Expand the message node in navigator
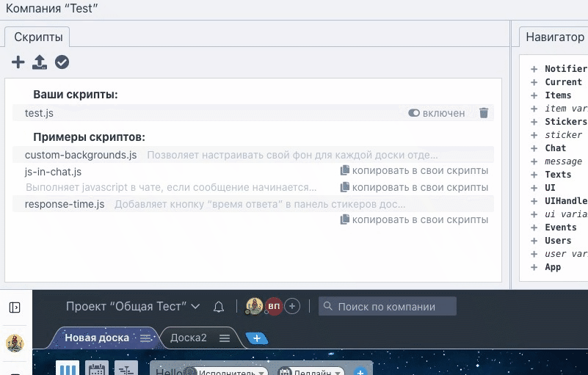The image size is (588, 375). coord(534,161)
